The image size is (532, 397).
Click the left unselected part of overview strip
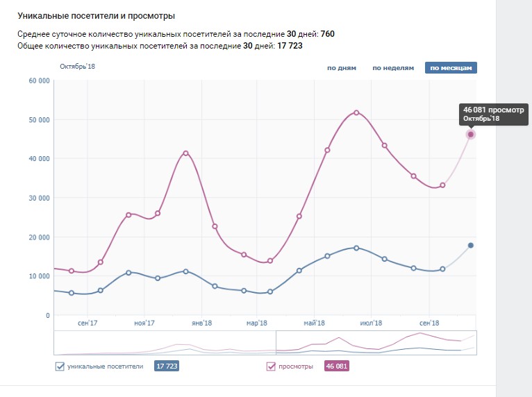click(x=165, y=343)
